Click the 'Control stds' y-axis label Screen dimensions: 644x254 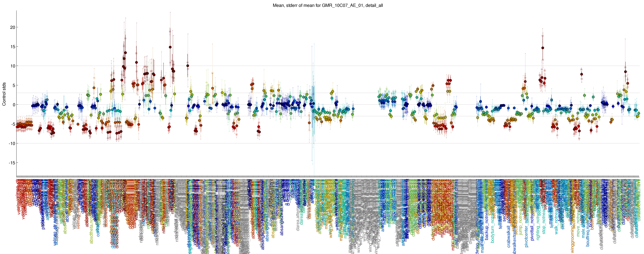point(4,94)
